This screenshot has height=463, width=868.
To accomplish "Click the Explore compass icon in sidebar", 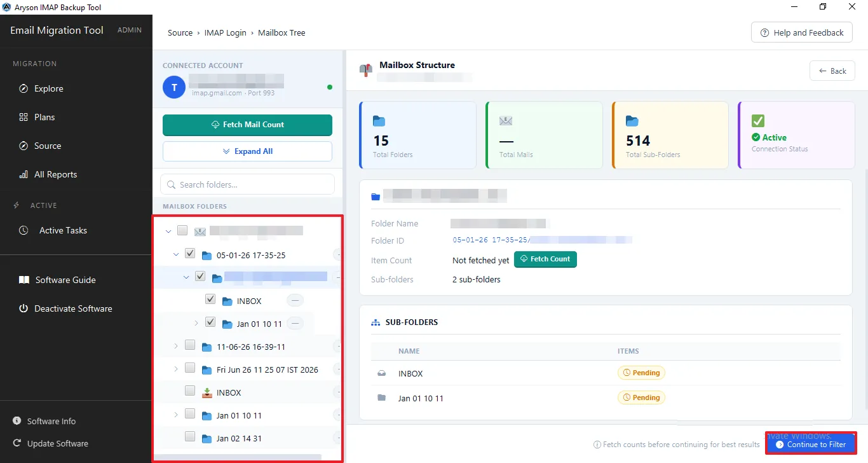I will [x=24, y=88].
